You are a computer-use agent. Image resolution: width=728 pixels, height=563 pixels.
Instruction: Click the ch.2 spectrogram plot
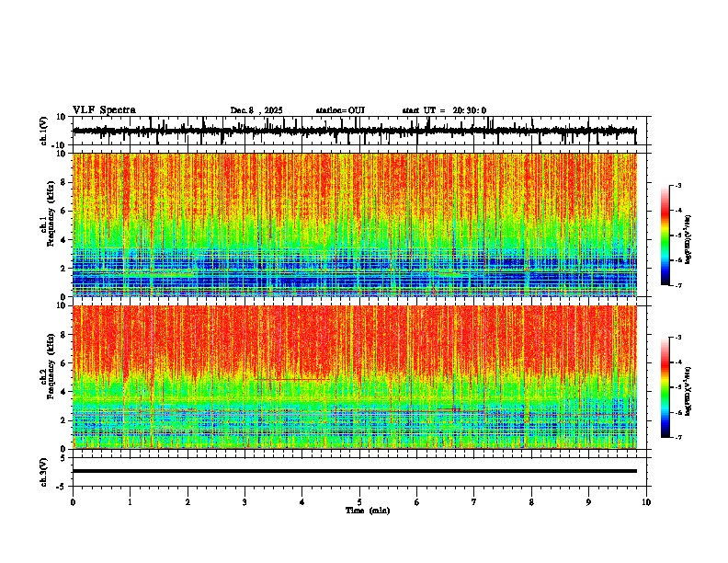click(x=355, y=377)
